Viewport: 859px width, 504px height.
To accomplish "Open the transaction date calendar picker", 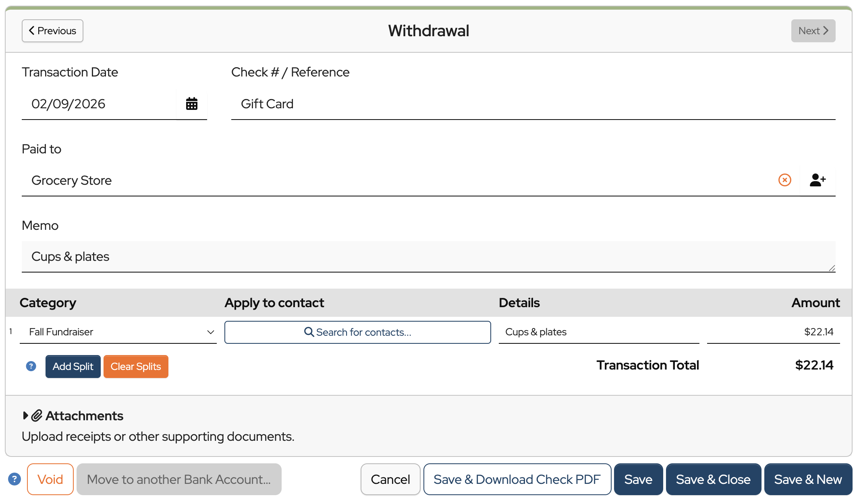I will tap(192, 104).
